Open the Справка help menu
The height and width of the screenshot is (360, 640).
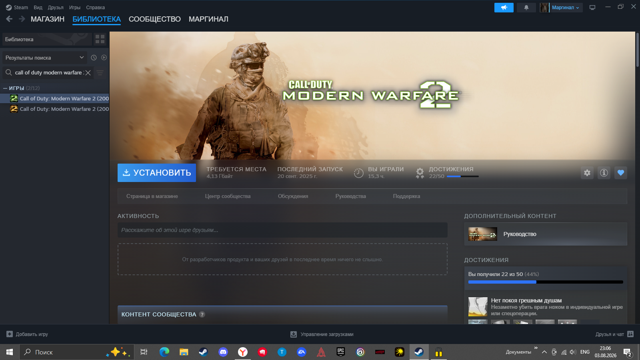[x=95, y=7]
